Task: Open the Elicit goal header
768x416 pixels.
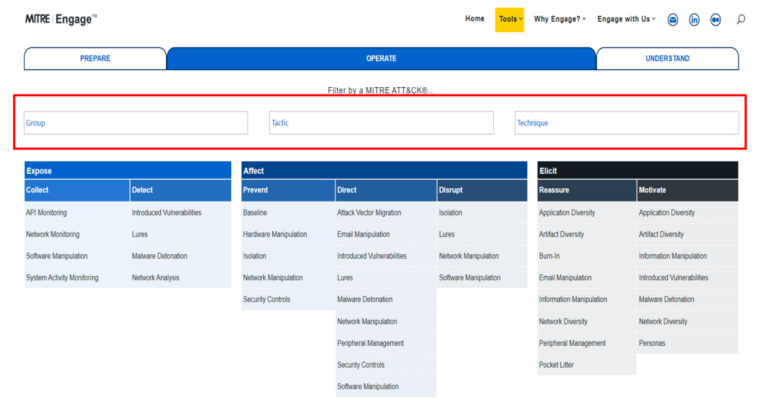Action: point(638,171)
